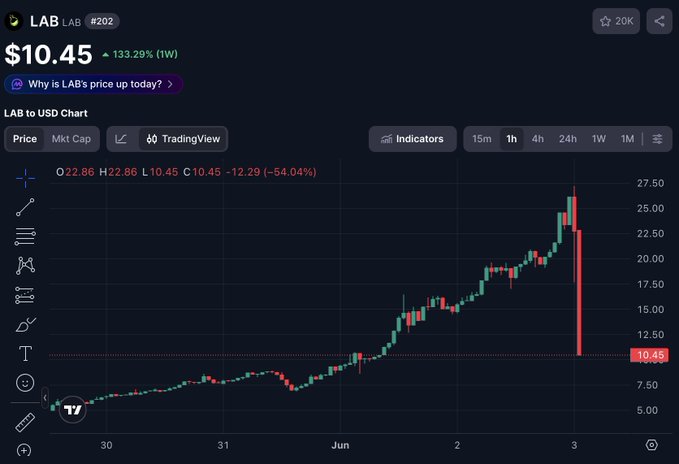Click the 'LAB to USD Chart' heading
This screenshot has height=464, width=679.
[x=46, y=113]
